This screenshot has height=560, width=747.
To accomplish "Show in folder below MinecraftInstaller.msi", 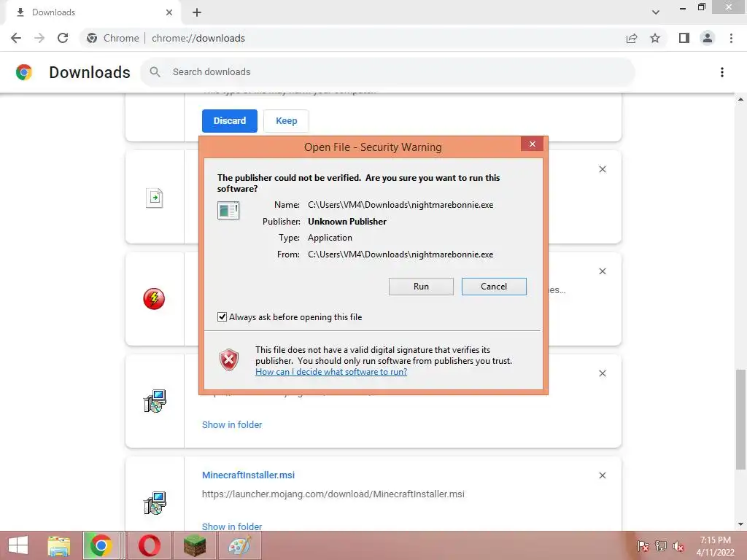I will point(232,526).
